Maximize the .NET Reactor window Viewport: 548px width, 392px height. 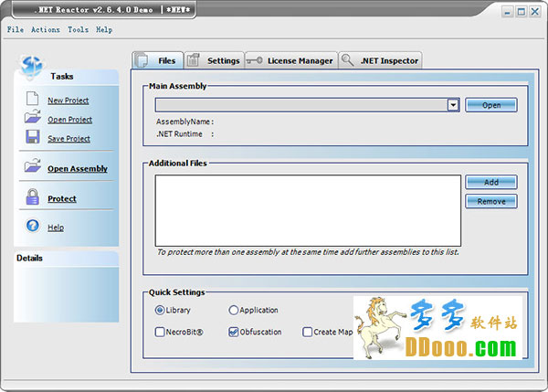click(522, 12)
